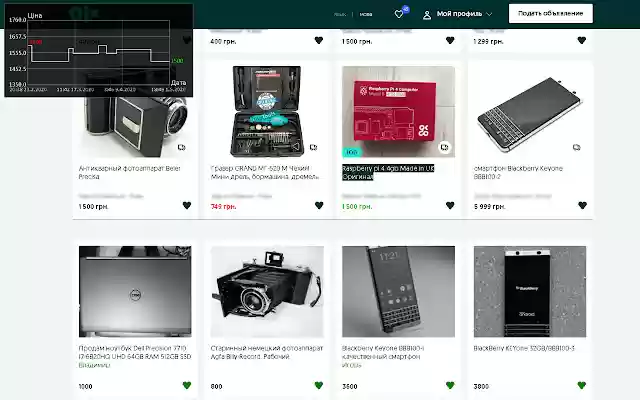Toggle green heart on Blackberry 3600 listing

(450, 385)
